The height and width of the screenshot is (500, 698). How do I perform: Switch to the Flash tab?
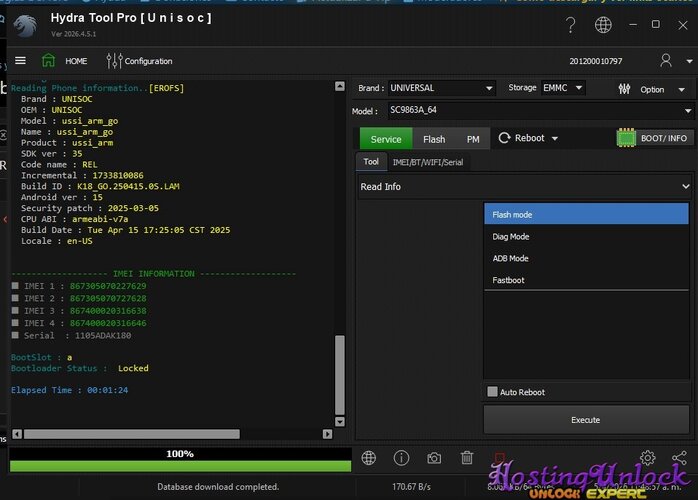(x=434, y=139)
